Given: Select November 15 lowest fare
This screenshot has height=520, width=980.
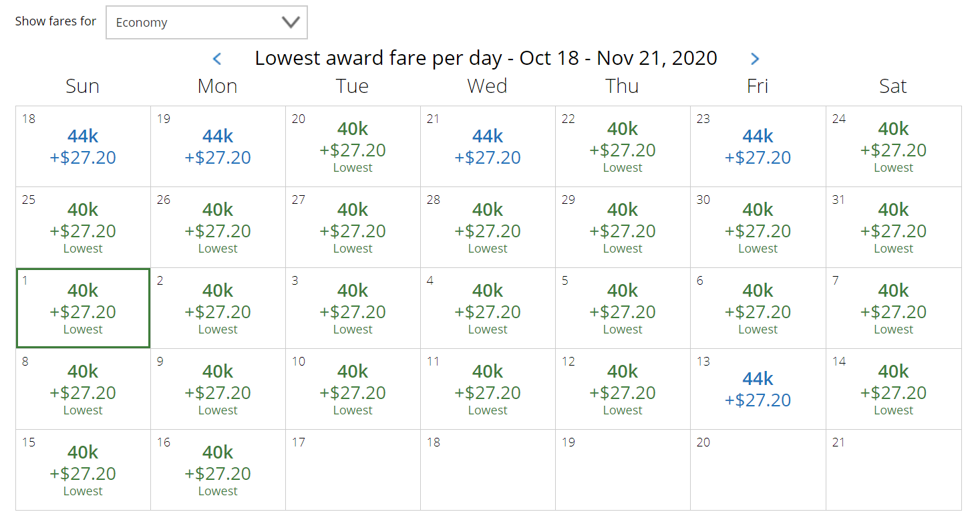Looking at the screenshot, I should point(83,470).
